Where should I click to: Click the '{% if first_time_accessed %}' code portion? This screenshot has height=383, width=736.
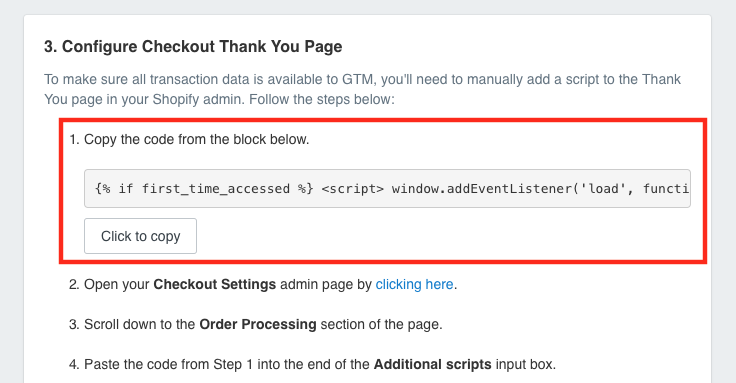coord(204,189)
